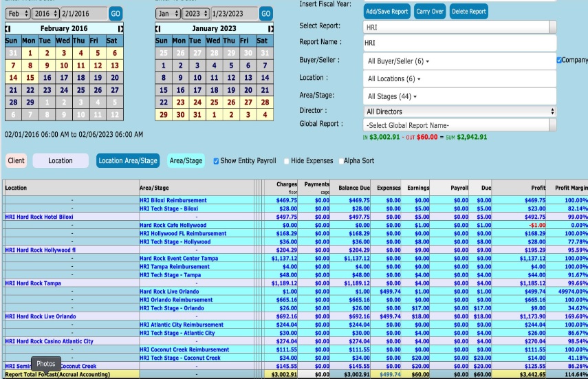
Task: Open the Feb month dropdown
Action: [18, 14]
